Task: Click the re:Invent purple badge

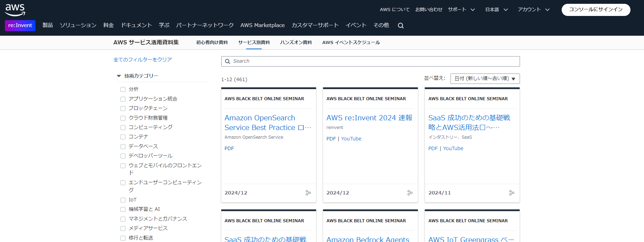Action: coord(20,25)
